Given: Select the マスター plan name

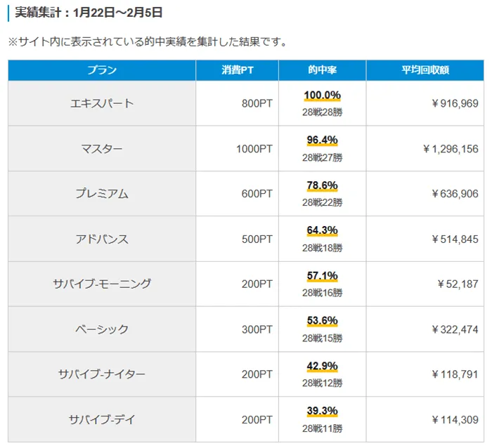Looking at the screenshot, I should coord(102,149).
